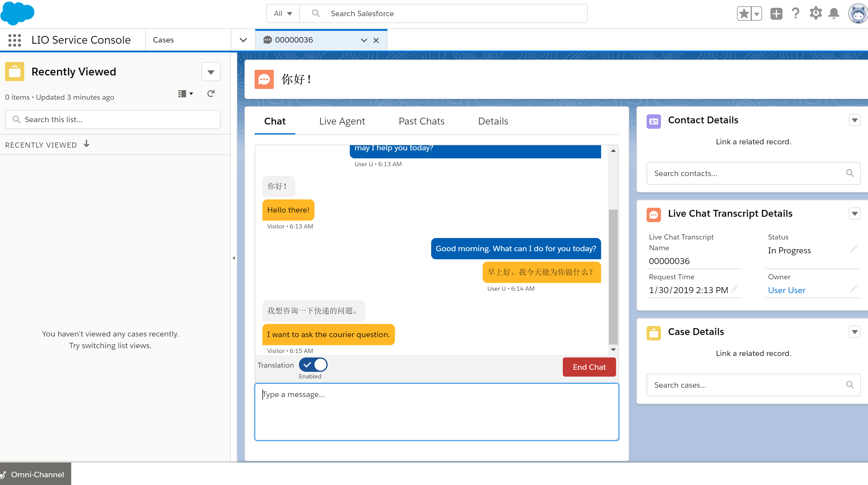
Task: Open the User User owner link
Action: [x=786, y=290]
